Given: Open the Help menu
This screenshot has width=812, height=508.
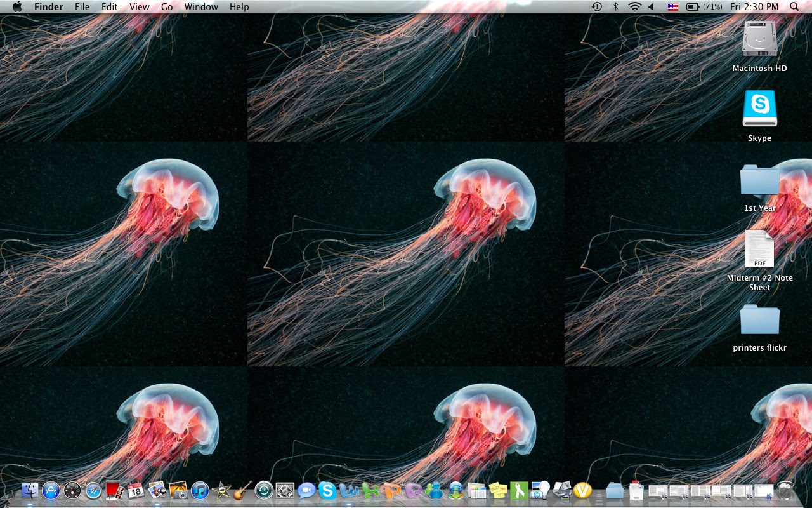Looking at the screenshot, I should pos(239,7).
